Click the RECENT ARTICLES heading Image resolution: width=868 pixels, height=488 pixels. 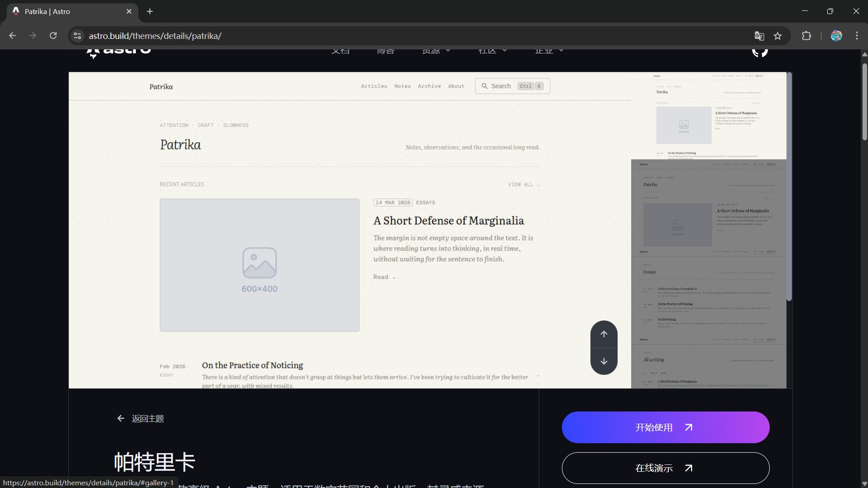182,184
